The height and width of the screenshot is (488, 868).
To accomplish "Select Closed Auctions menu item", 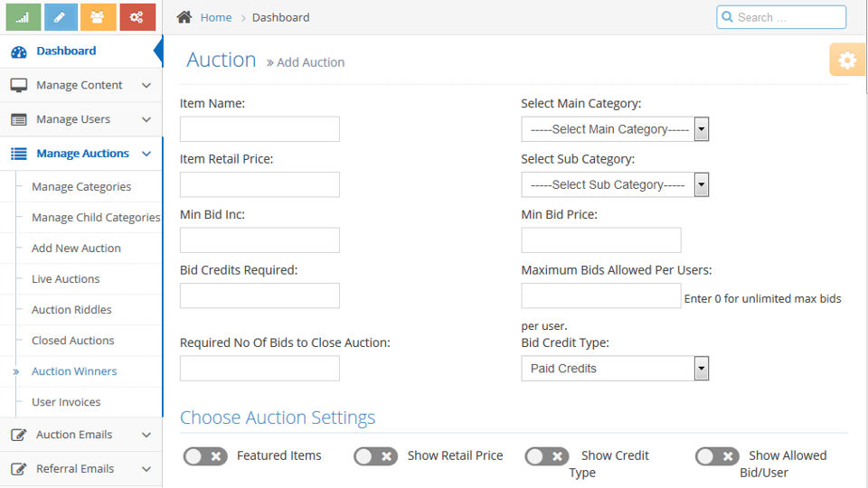I will click(72, 341).
